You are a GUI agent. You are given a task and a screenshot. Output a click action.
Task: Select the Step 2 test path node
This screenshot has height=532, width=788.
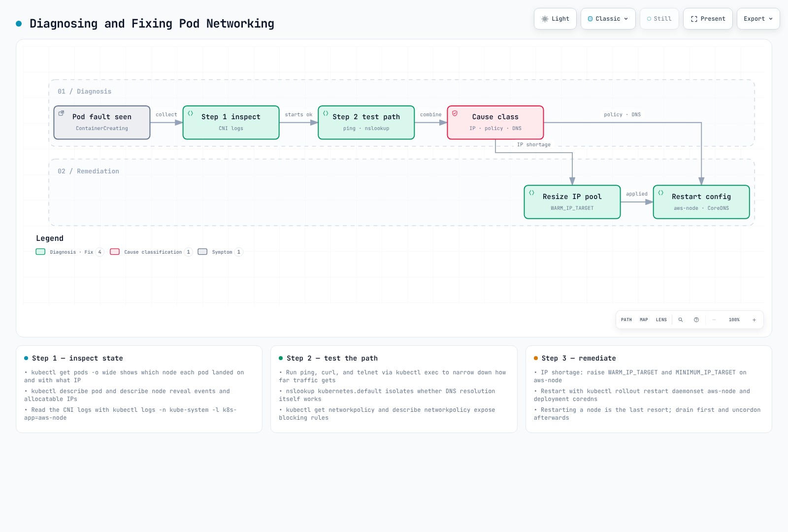(x=366, y=123)
